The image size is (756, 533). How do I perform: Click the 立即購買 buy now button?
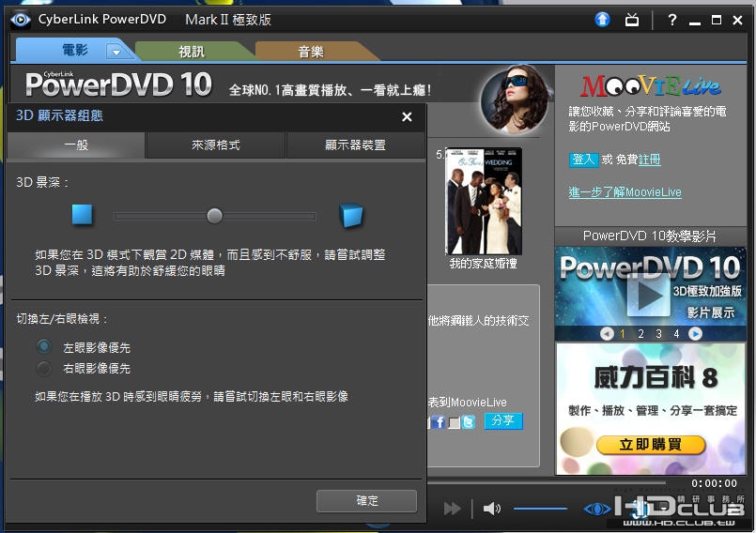(651, 445)
